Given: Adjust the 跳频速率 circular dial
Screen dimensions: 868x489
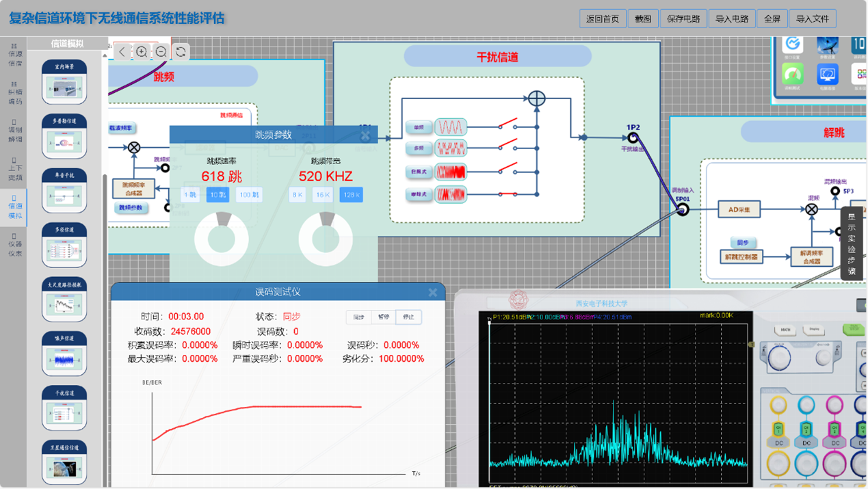Looking at the screenshot, I should (x=222, y=239).
